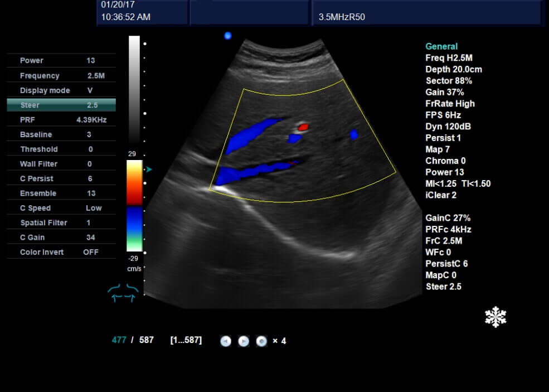Click the Dyn 120dB parameter text
The image size is (549, 392).
click(x=448, y=127)
